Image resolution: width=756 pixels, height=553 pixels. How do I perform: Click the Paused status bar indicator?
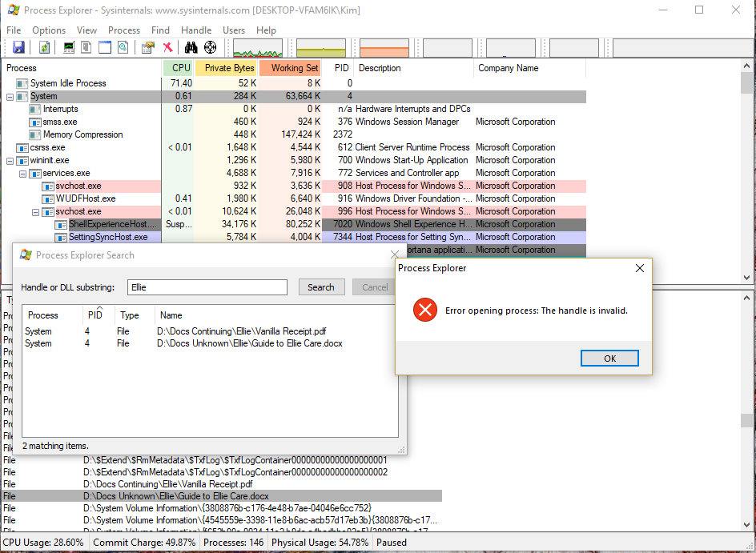(x=392, y=543)
